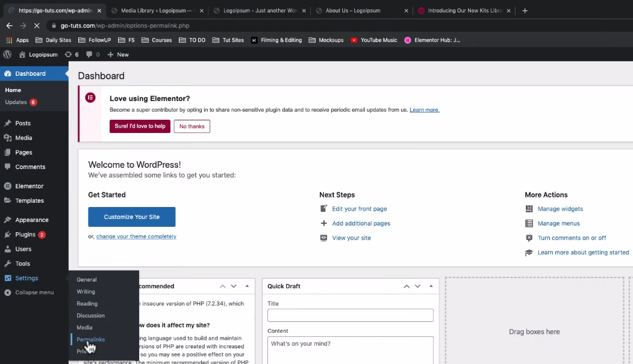This screenshot has width=633, height=364.
Task: Switch to Media Library browser tab
Action: [x=157, y=10]
